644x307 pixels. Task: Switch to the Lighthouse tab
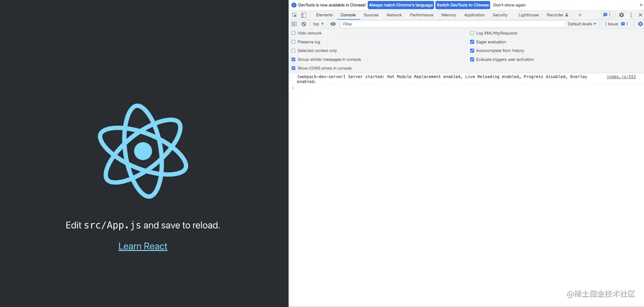[x=529, y=15]
